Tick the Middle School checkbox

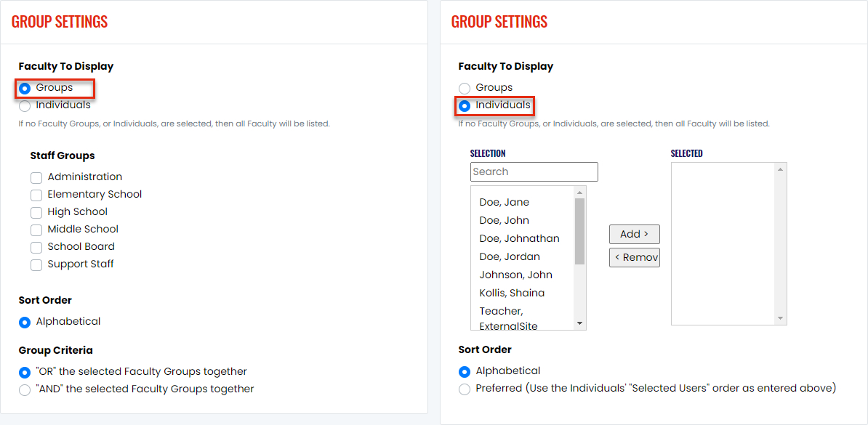point(36,230)
